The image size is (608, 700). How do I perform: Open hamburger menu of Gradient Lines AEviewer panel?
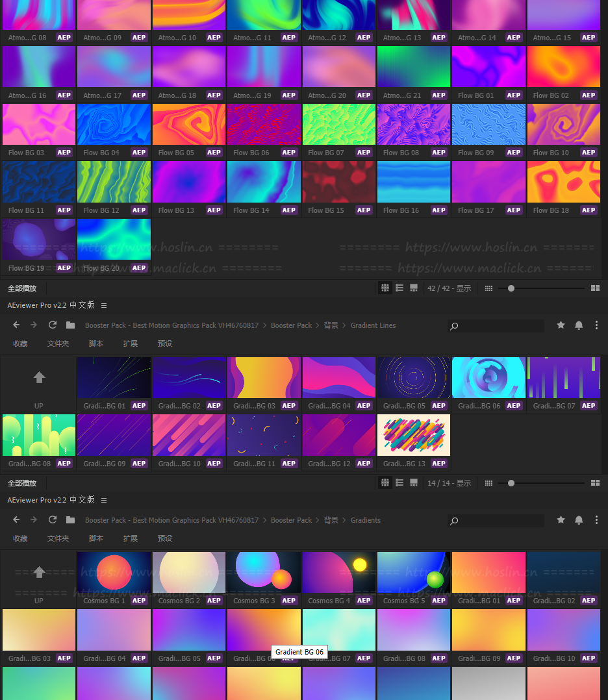pos(104,305)
